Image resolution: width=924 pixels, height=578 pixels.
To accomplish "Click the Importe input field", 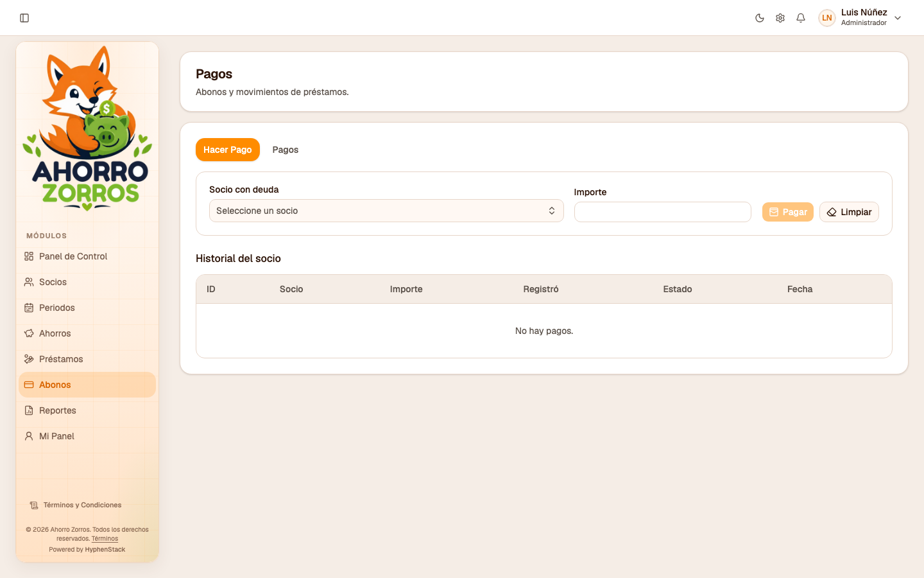I will (x=663, y=212).
